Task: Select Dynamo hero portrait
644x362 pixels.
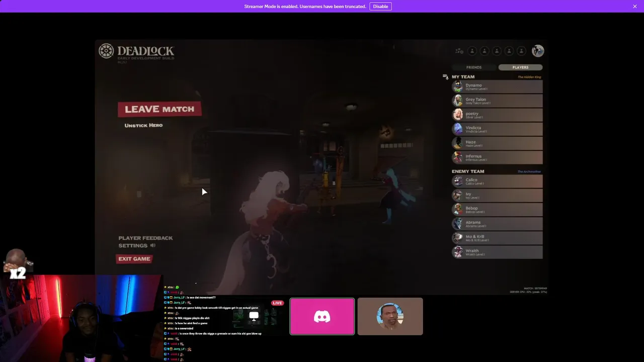Action: click(x=458, y=86)
